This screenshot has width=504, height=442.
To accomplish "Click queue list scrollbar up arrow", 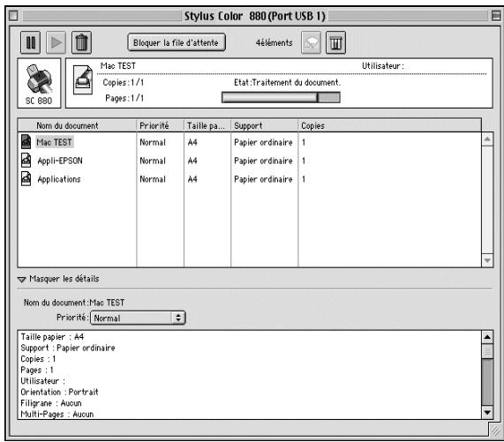I will click(x=487, y=139).
